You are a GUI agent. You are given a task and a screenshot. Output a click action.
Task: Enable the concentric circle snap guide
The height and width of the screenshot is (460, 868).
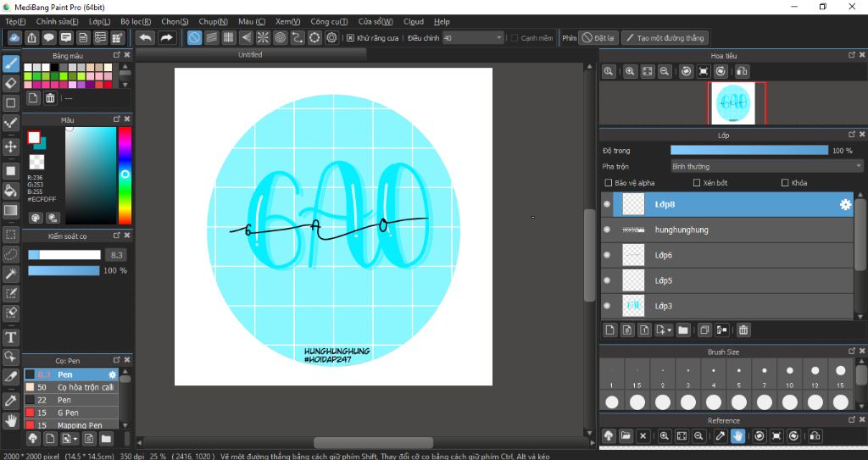[x=280, y=37]
